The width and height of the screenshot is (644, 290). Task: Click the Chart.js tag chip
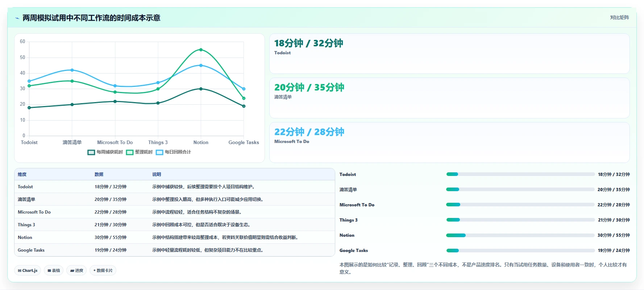click(28, 270)
